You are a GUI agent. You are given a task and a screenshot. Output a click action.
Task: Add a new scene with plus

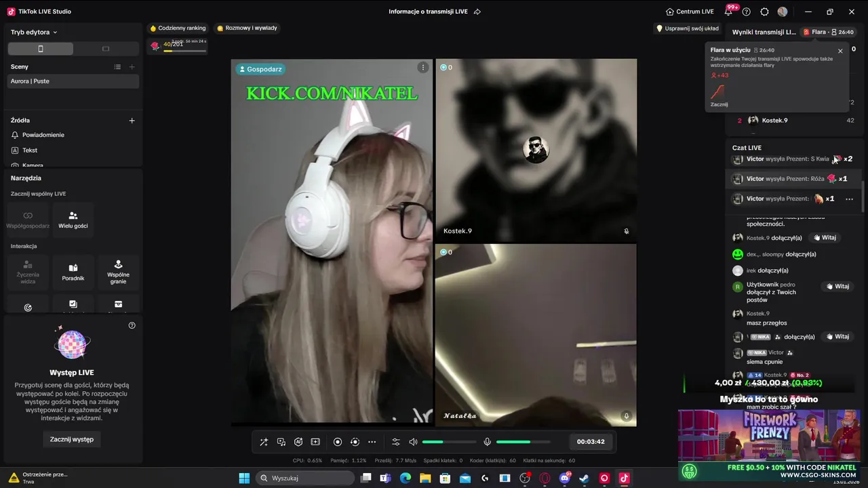pyautogui.click(x=132, y=66)
